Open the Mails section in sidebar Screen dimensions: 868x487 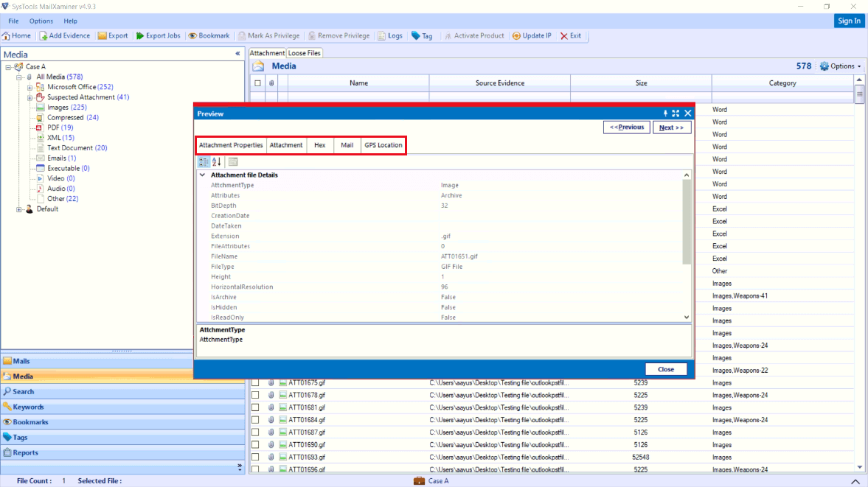[x=97, y=361]
